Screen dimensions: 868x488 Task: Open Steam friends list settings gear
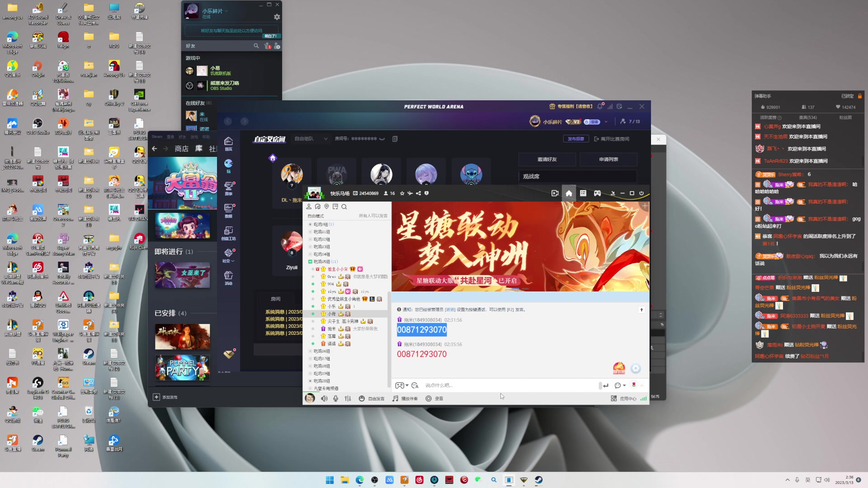click(277, 17)
